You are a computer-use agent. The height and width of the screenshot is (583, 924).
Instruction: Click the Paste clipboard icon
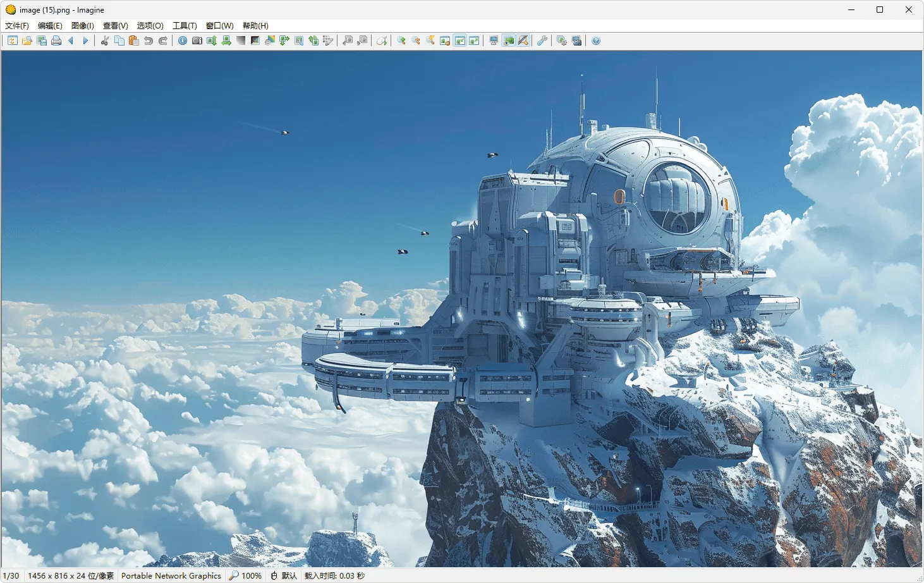tap(134, 40)
